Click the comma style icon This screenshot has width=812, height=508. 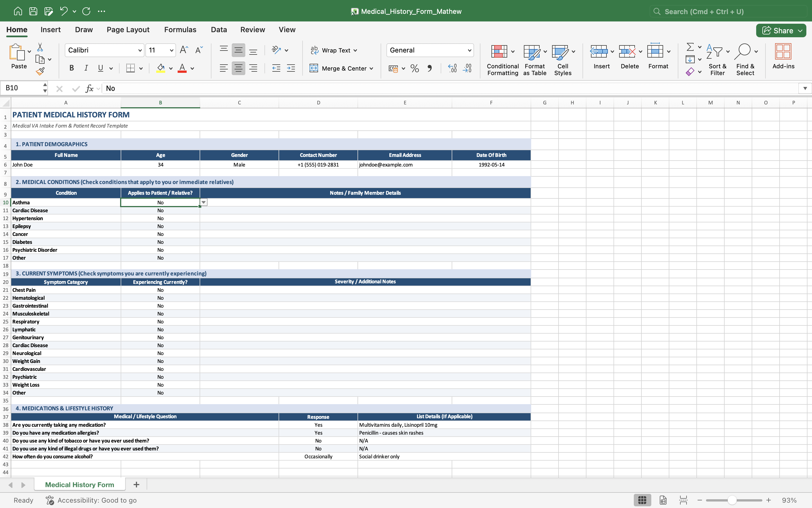tap(429, 69)
